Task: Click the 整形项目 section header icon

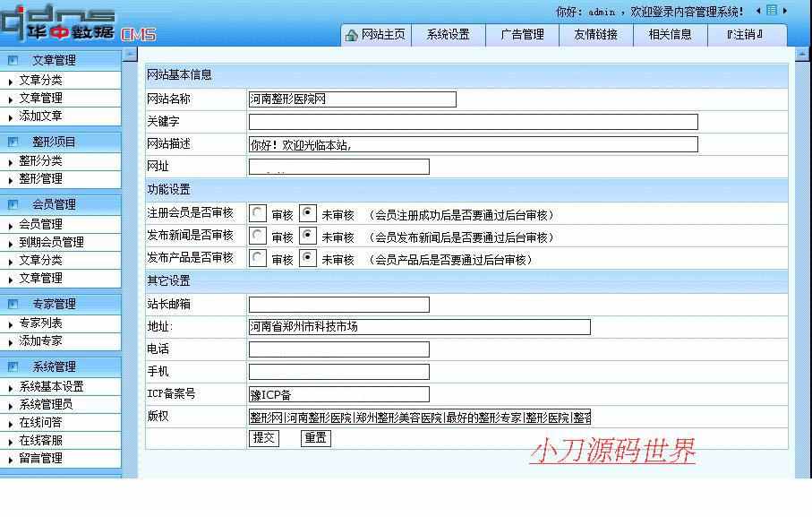Action: [13, 142]
